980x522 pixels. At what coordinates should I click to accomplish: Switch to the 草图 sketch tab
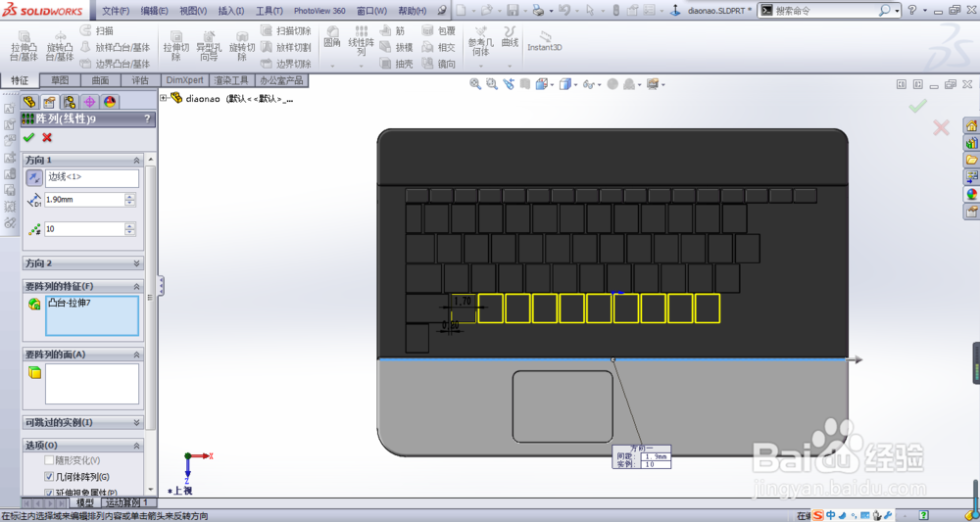(60, 80)
